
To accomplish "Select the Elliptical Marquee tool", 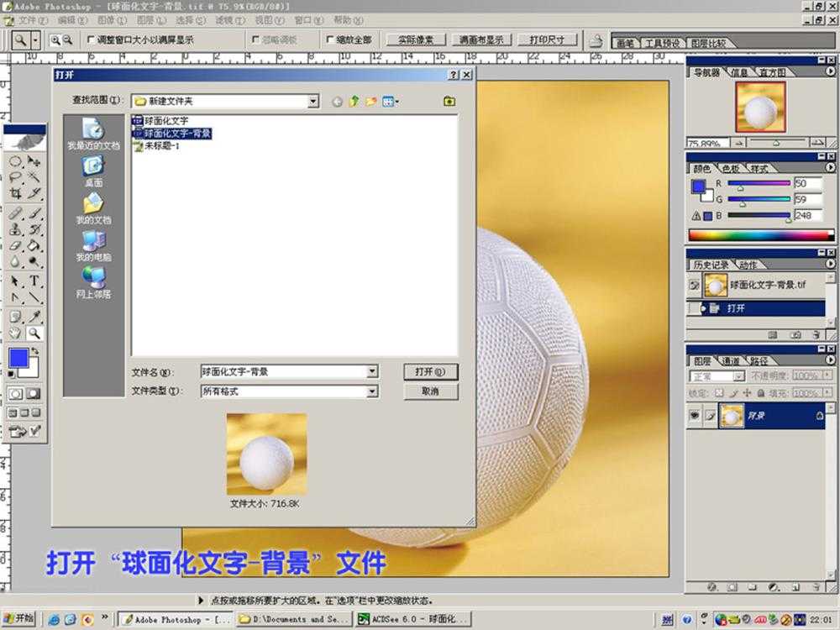I will [x=15, y=161].
